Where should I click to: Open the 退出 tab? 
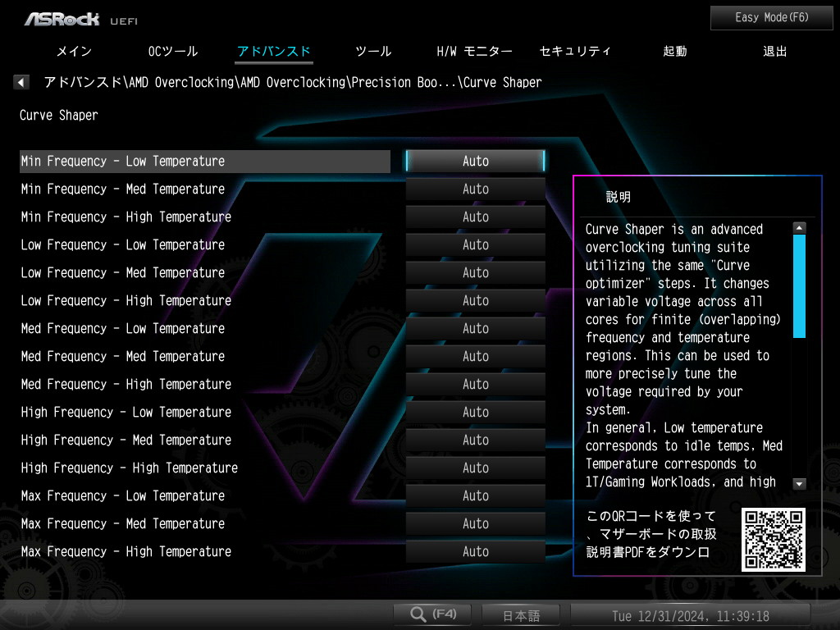coord(774,52)
